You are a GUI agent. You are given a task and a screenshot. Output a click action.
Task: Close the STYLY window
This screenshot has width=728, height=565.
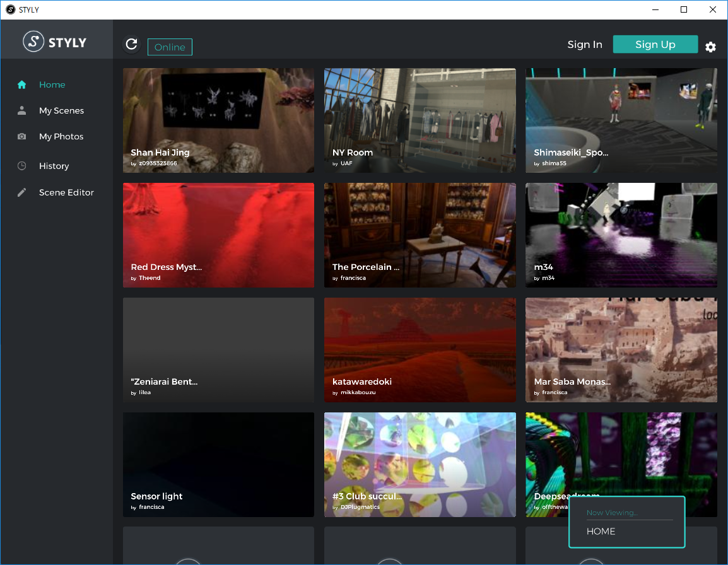tap(713, 9)
